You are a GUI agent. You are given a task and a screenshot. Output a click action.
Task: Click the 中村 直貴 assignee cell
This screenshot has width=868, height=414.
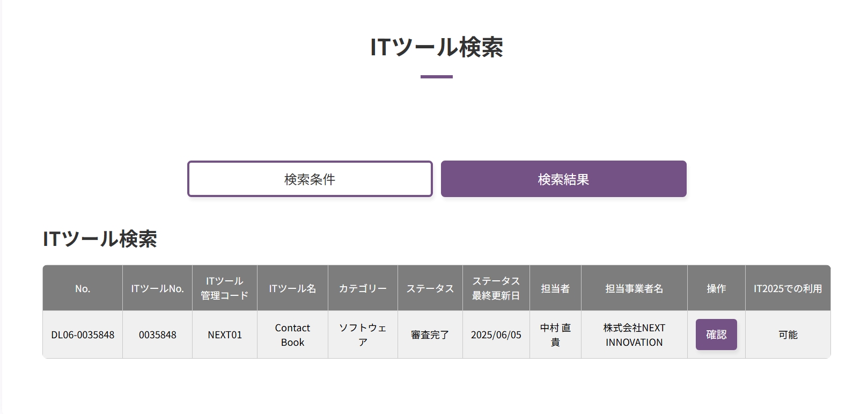coord(555,335)
